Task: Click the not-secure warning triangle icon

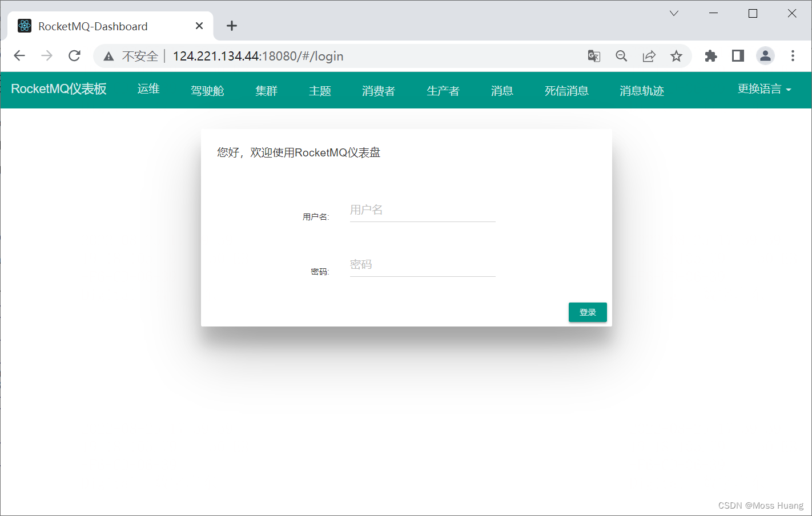Action: coord(108,56)
